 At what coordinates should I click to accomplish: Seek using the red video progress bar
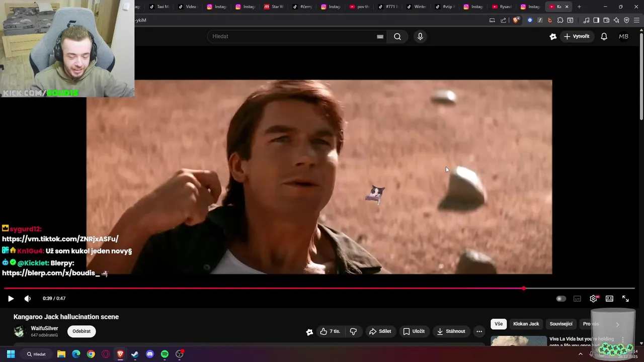click(319, 289)
